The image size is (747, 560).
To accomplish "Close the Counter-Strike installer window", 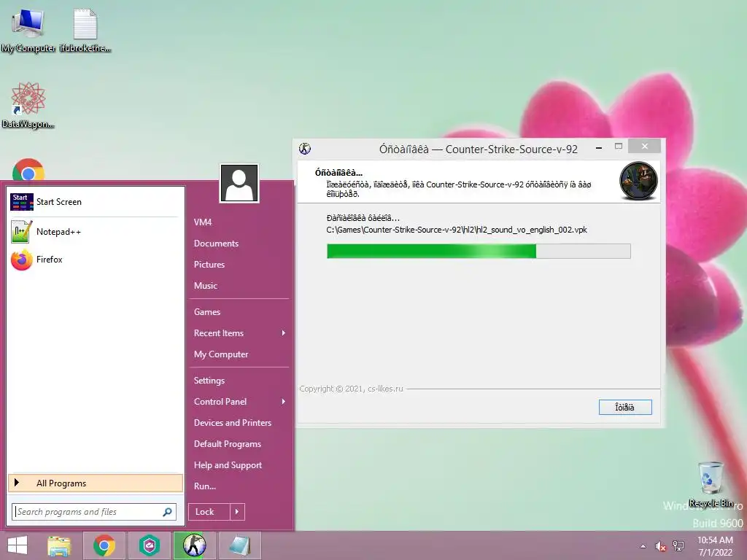I will click(645, 146).
